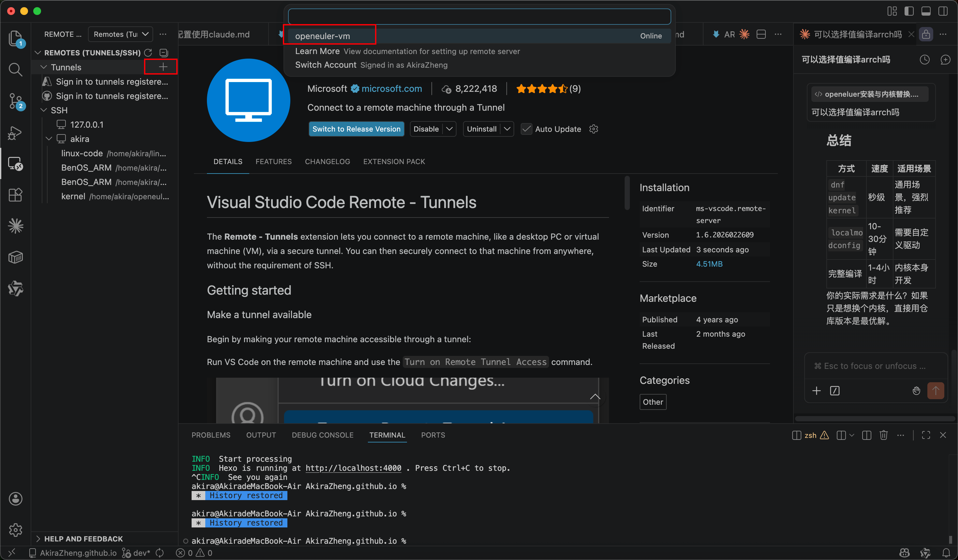958x560 pixels.
Task: Toggle the bottom panel layout button
Action: tap(926, 11)
